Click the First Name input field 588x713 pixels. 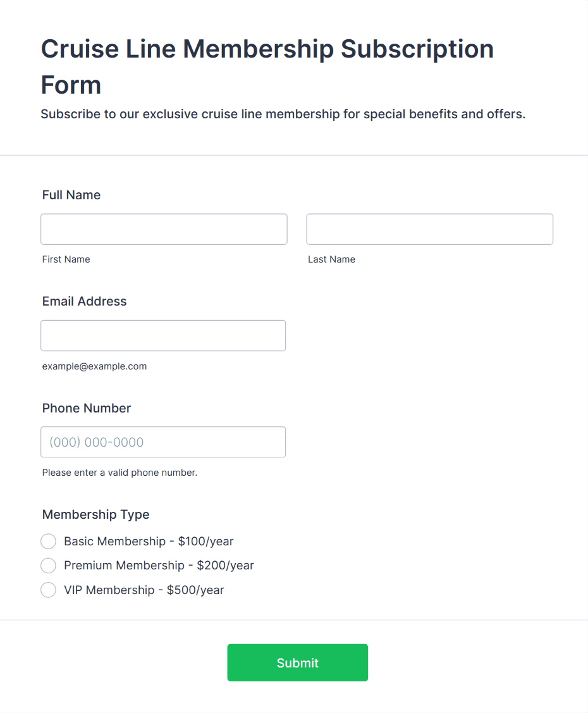(164, 229)
